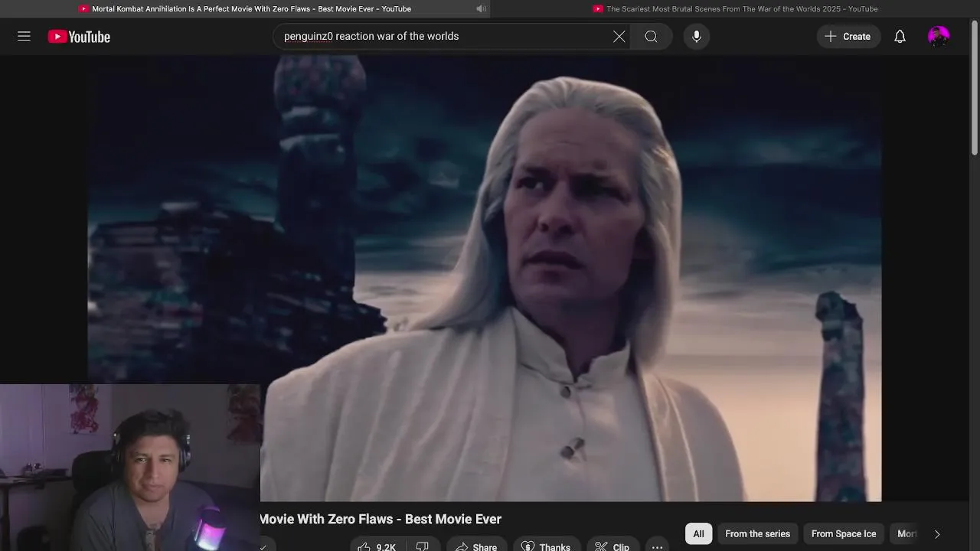The width and height of the screenshot is (980, 551).
Task: Open account avatar menu
Action: 938,36
